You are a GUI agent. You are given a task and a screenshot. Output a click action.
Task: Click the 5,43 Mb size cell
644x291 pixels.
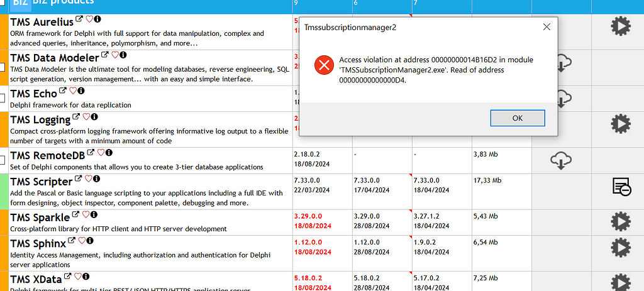[502, 222]
